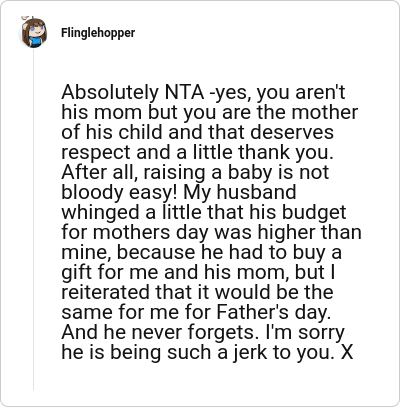Click the text 'Absolutely NTA'
The image size is (400, 407).
133,92
